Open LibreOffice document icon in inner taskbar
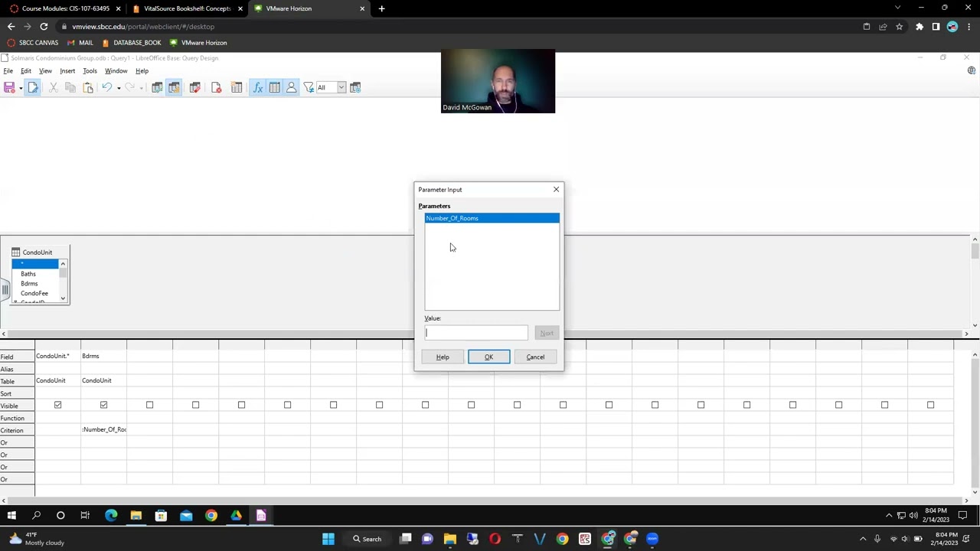The height and width of the screenshot is (551, 980). tap(261, 516)
